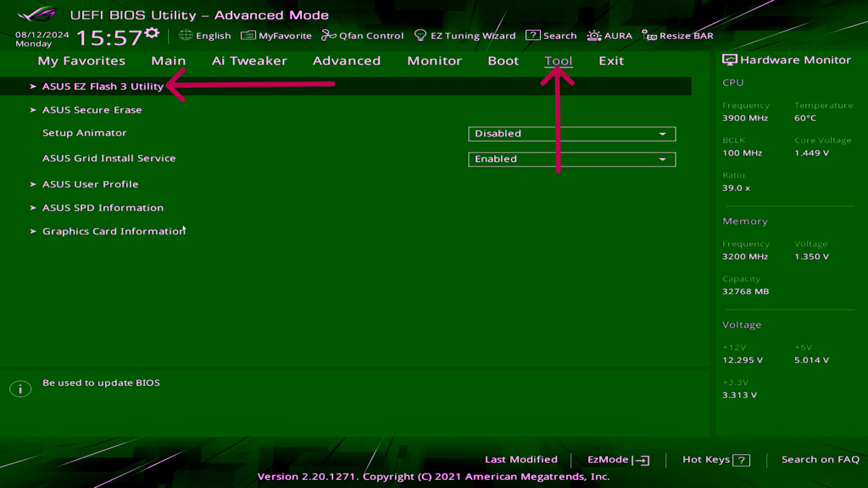Screen dimensions: 868x488
Task: Open ASUS Secure Erase
Action: click(92, 110)
